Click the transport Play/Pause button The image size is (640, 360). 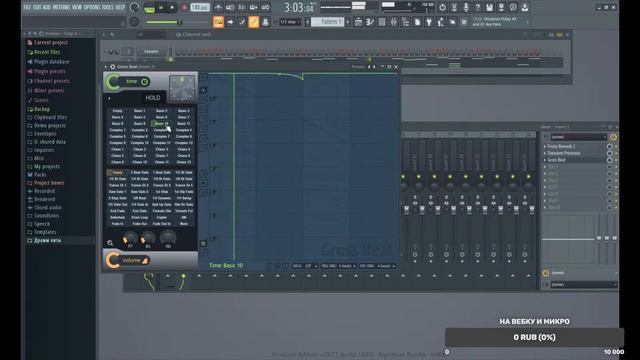[161, 8]
